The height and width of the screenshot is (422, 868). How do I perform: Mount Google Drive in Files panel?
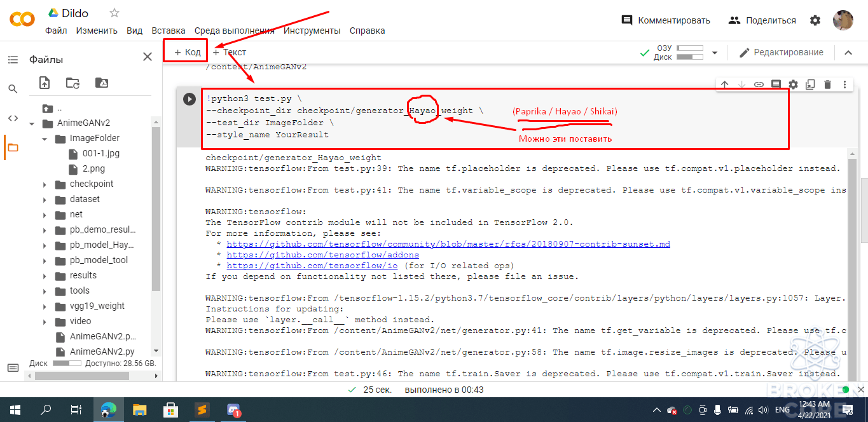[101, 83]
